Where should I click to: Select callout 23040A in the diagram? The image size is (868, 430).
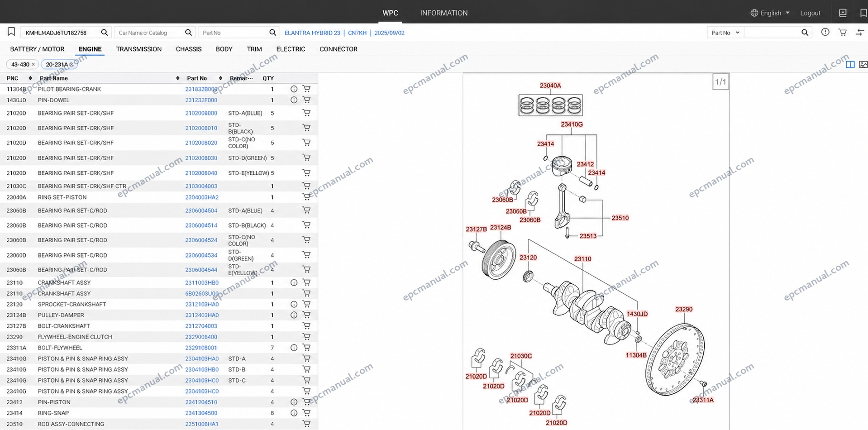pyautogui.click(x=550, y=85)
